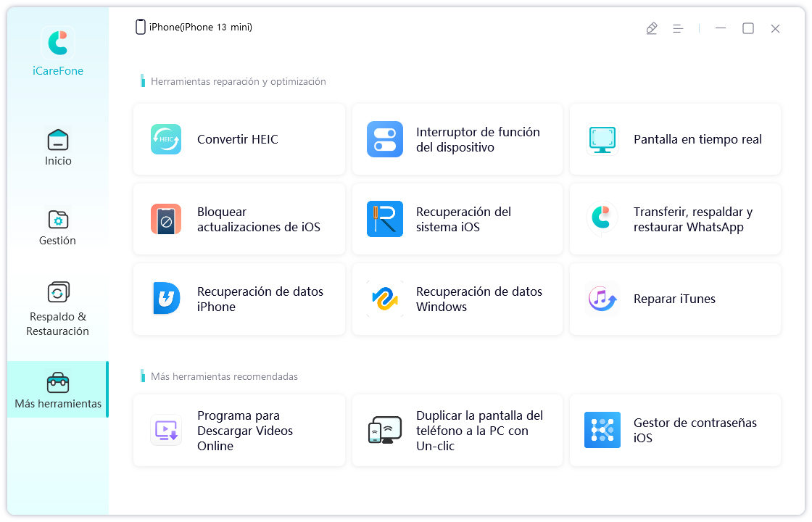This screenshot has width=812, height=522.
Task: Switch to the Inicio tab
Action: pyautogui.click(x=58, y=148)
